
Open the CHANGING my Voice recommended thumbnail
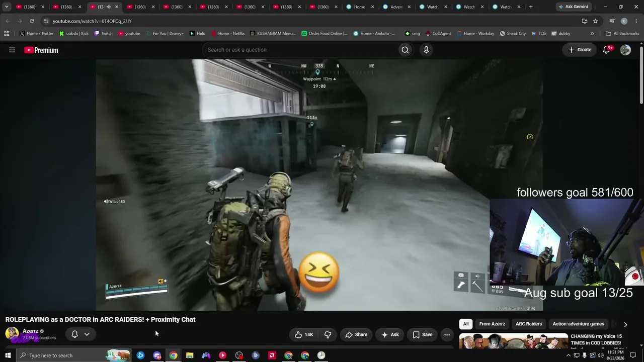click(x=513, y=340)
